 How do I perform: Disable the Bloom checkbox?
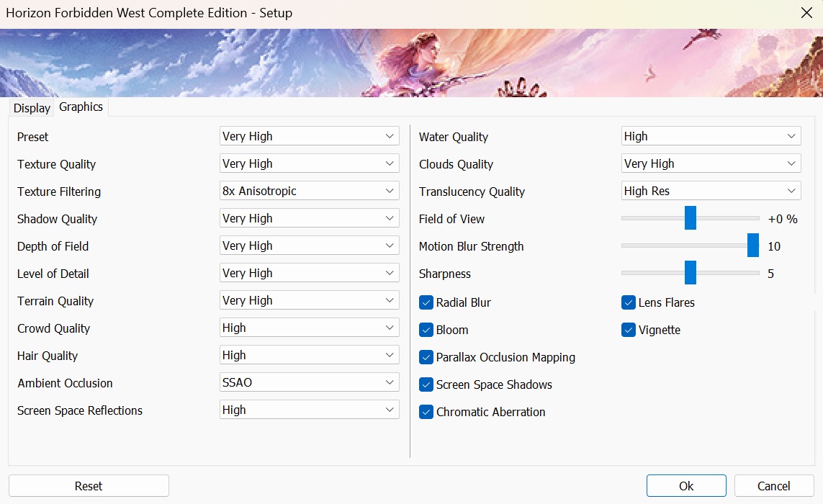pos(426,330)
